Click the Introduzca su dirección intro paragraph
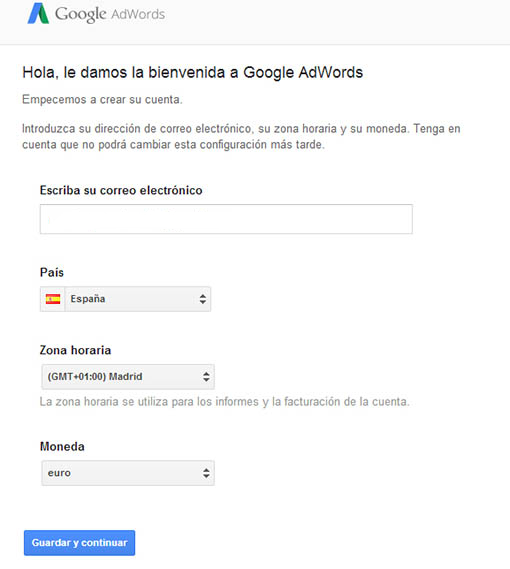The width and height of the screenshot is (510, 569). coord(241,136)
